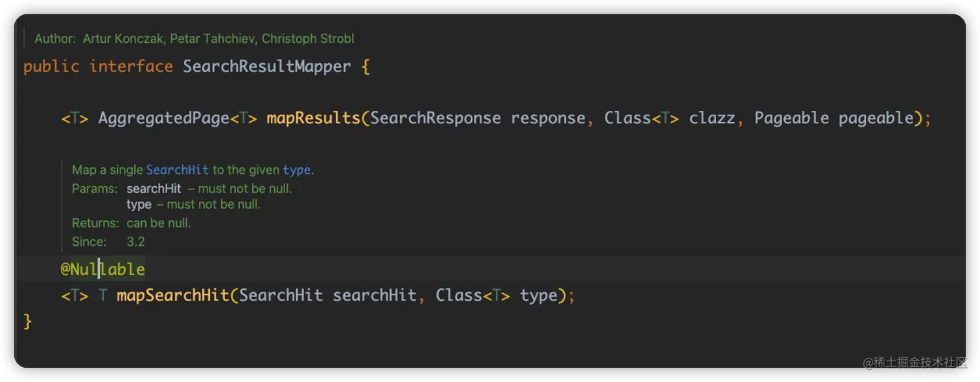Image resolution: width=980 pixels, height=382 pixels.
Task: Click the 'clazz' parameter name
Action: (x=712, y=118)
